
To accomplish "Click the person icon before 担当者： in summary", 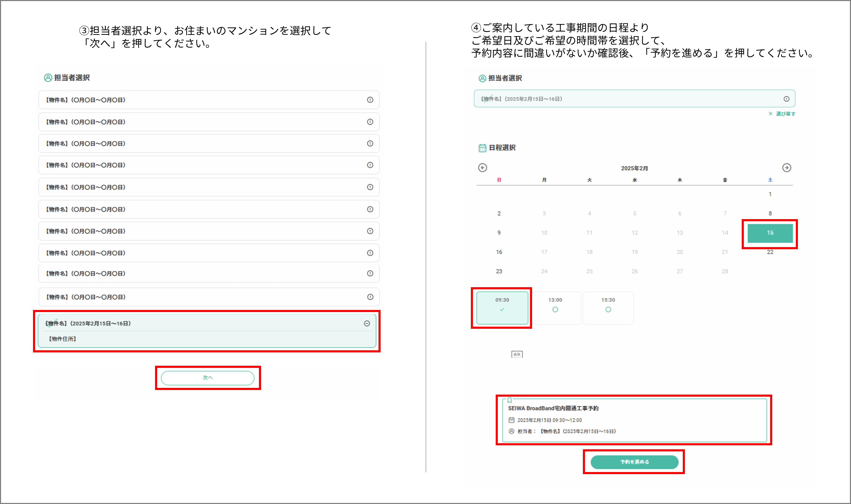I will [511, 431].
